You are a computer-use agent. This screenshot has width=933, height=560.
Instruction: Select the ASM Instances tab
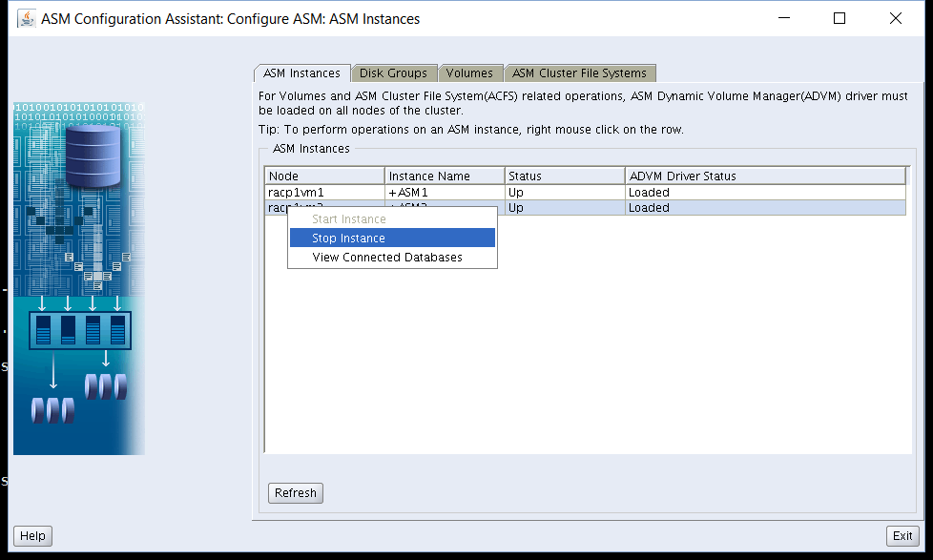point(301,73)
